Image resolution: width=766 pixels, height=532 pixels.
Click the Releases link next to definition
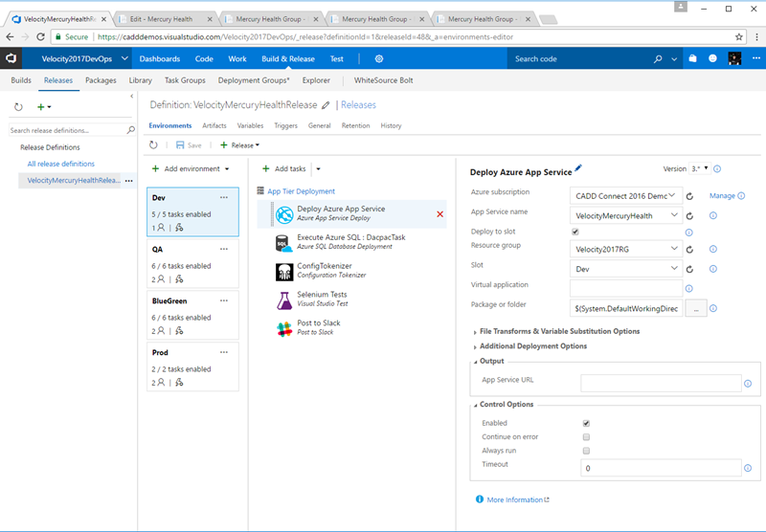point(358,105)
